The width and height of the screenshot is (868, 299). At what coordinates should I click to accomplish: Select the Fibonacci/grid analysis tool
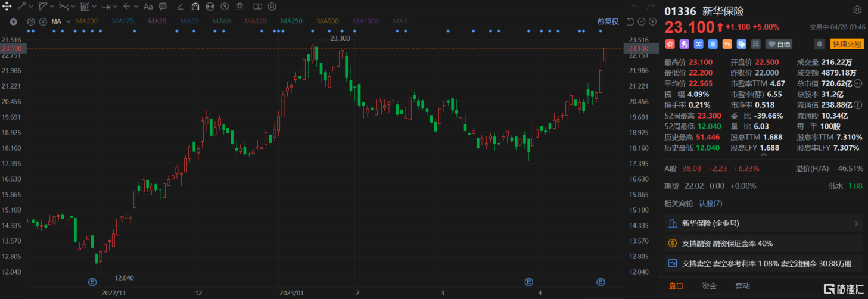click(85, 7)
